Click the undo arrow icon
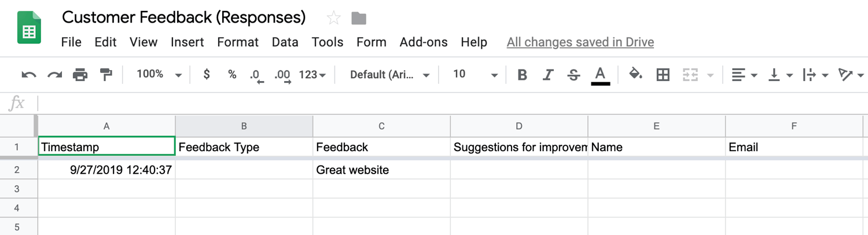The image size is (868, 235). [x=29, y=75]
